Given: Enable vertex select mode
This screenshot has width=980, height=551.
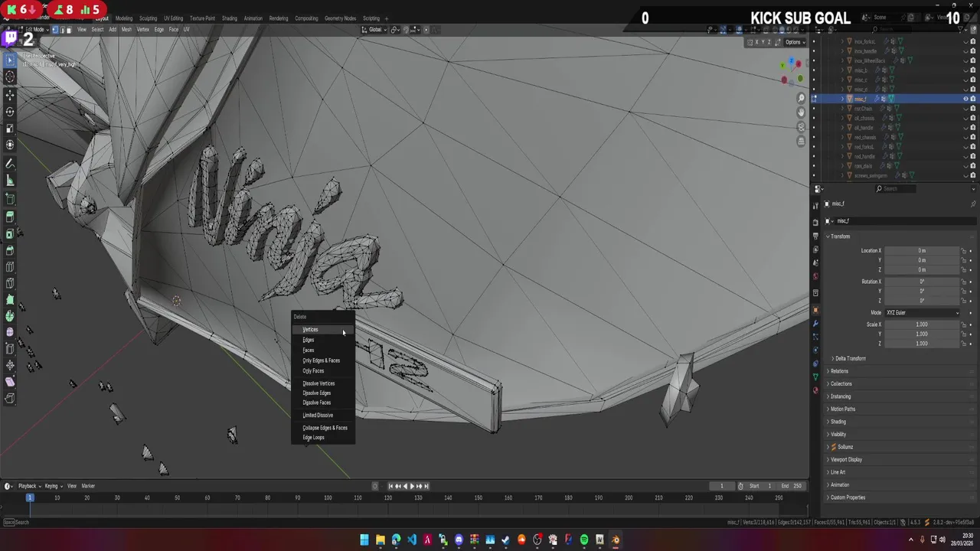Looking at the screenshot, I should (x=55, y=30).
